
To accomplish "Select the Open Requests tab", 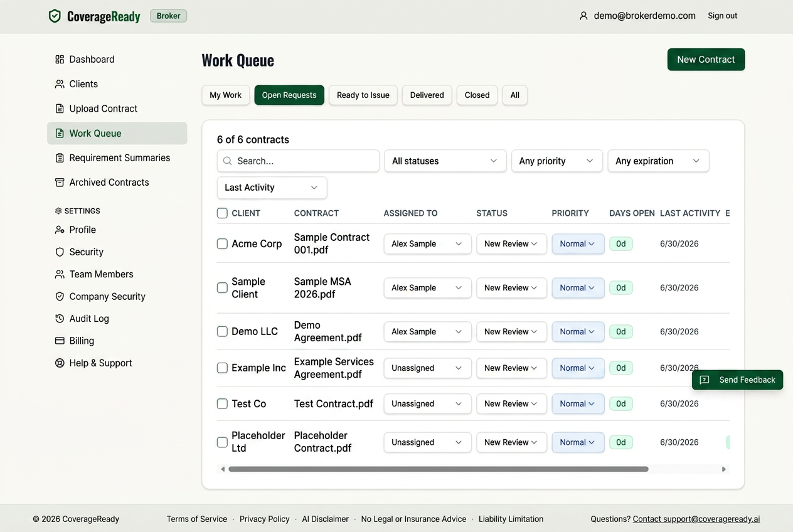I will [289, 95].
